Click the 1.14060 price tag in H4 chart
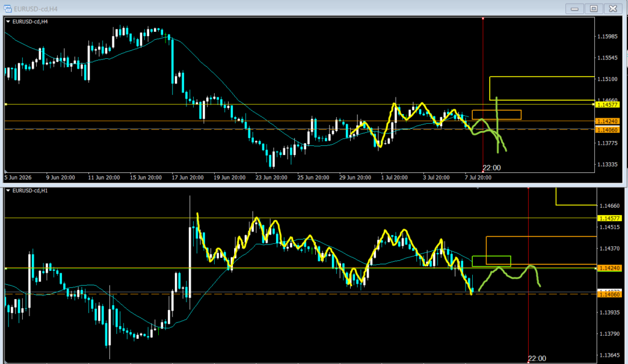The width and height of the screenshot is (628, 364). point(608,130)
